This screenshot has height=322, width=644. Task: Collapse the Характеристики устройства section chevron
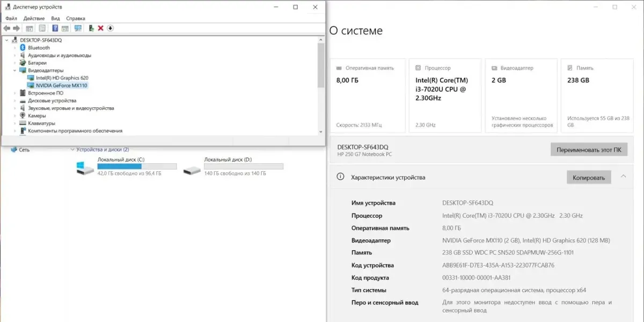pos(623,177)
